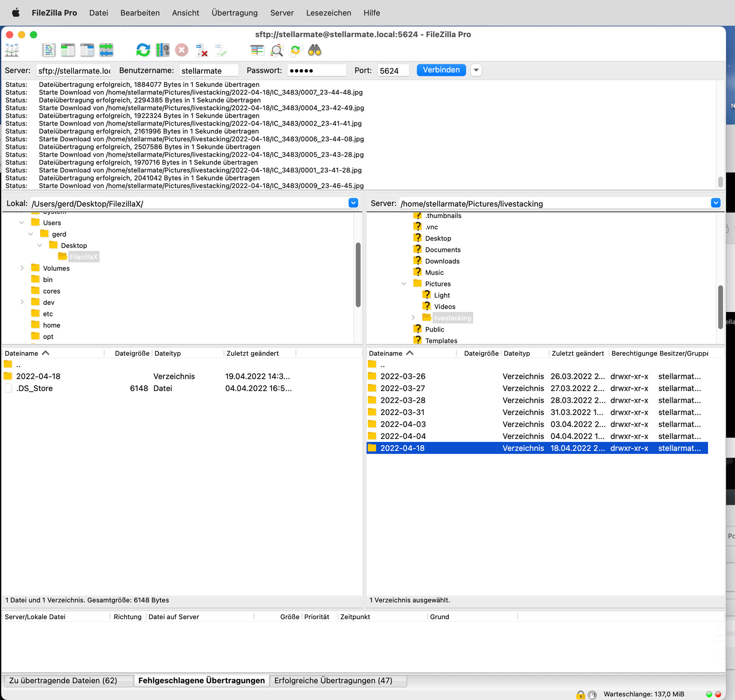This screenshot has height=700, width=735.
Task: Sort local list by Dateigröße column
Action: pos(132,353)
